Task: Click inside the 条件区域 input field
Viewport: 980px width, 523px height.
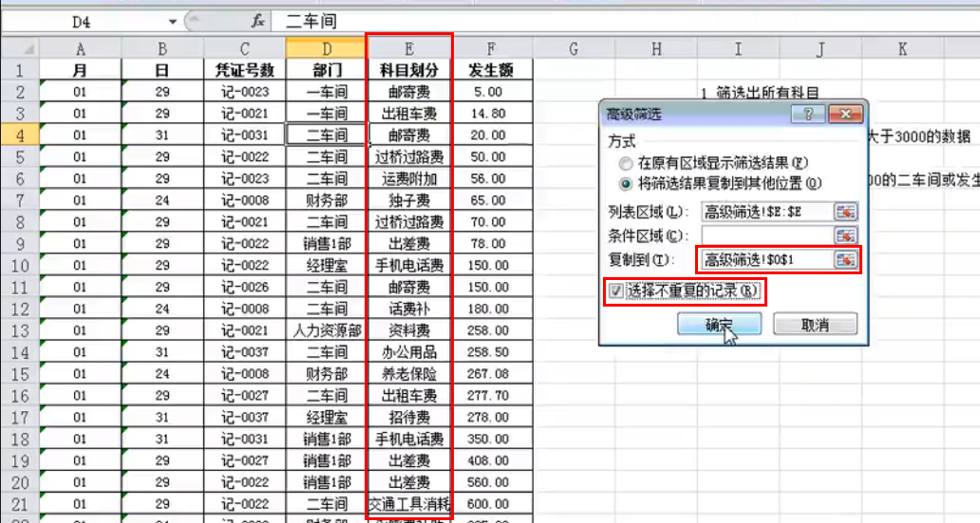Action: 765,235
